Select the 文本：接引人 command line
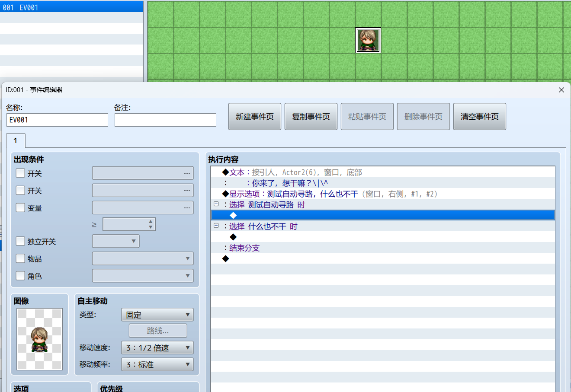 click(x=383, y=172)
